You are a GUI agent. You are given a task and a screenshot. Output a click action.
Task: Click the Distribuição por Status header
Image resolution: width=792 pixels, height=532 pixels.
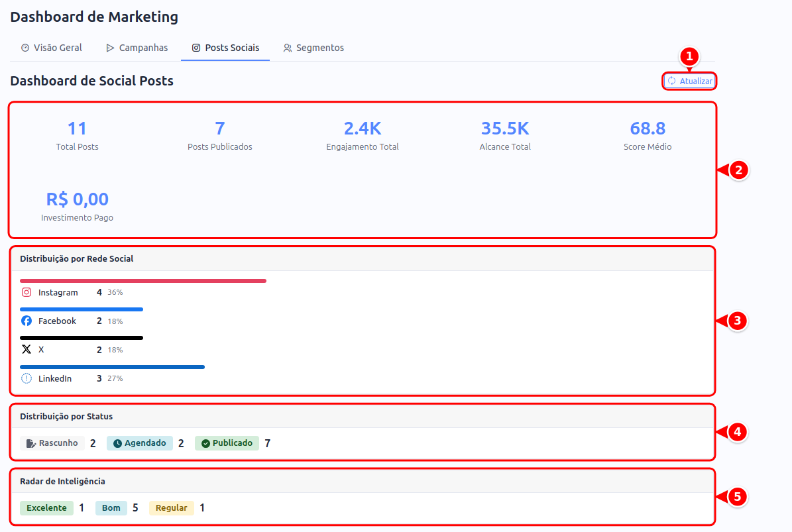(66, 417)
